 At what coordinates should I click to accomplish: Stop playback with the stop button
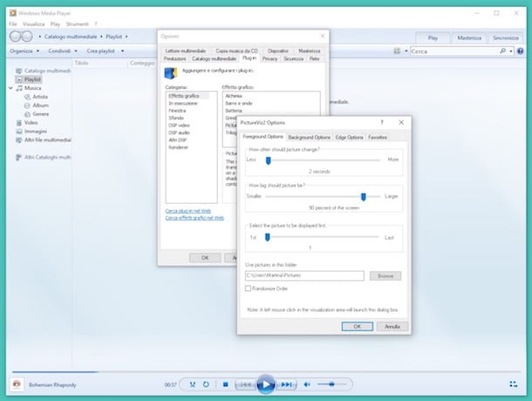point(225,384)
